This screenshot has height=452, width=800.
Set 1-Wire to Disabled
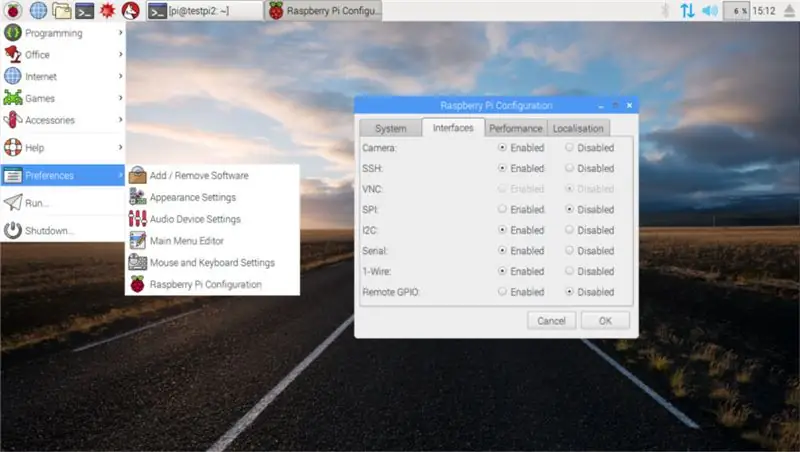coord(589,271)
